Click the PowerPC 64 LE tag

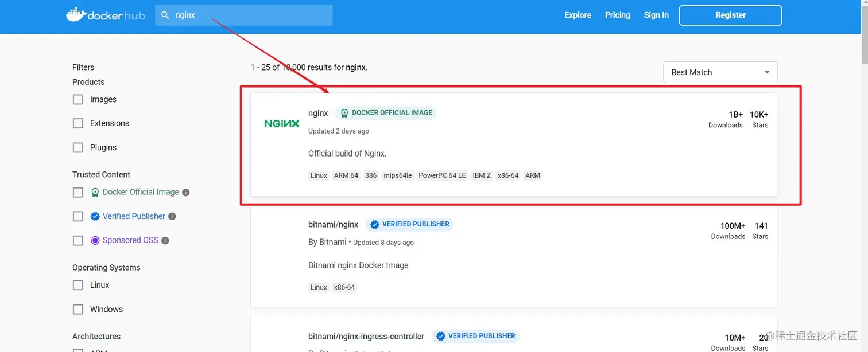[442, 175]
